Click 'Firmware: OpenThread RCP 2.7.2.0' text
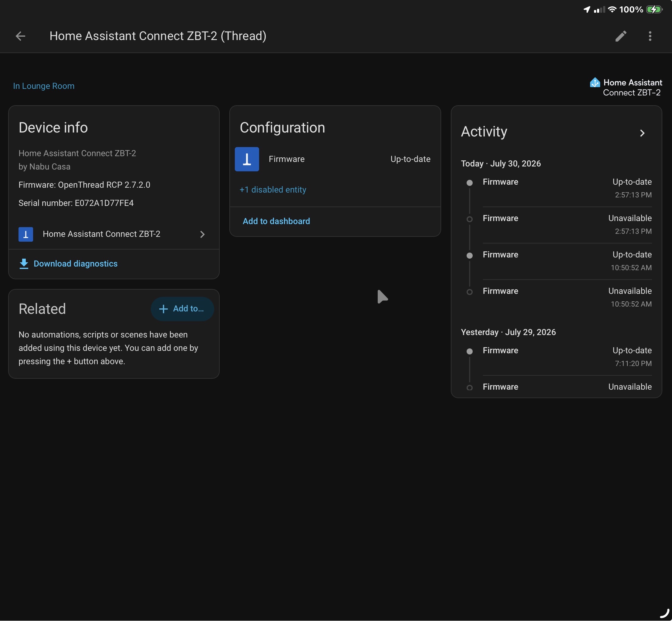Screen dimensions: 672x621 click(x=84, y=185)
